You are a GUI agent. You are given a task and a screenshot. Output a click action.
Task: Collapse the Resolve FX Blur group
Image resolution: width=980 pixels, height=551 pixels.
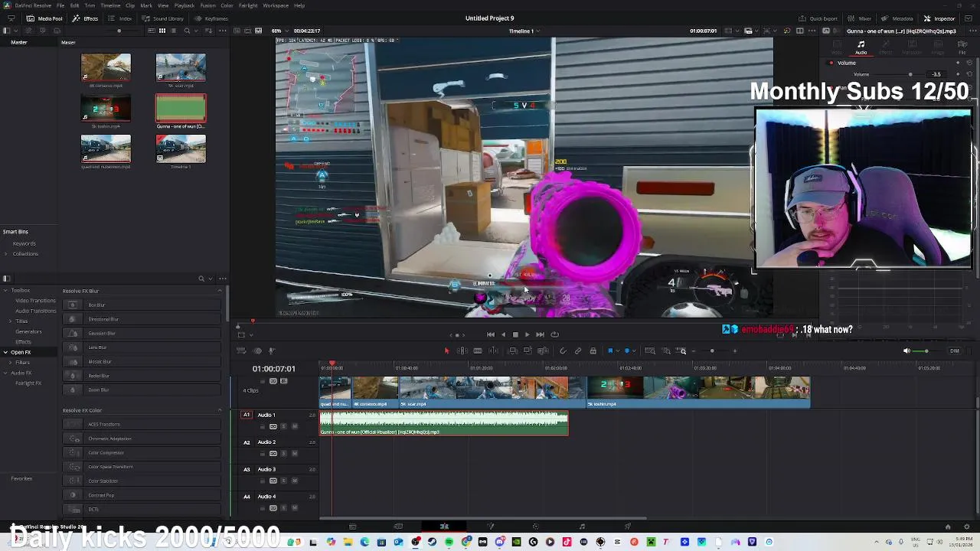(x=220, y=291)
